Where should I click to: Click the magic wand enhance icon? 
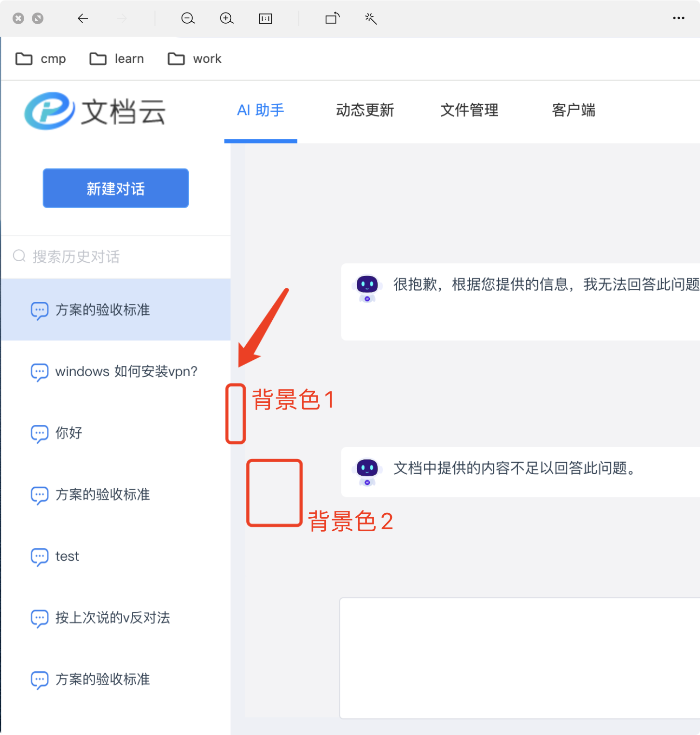pyautogui.click(x=371, y=18)
